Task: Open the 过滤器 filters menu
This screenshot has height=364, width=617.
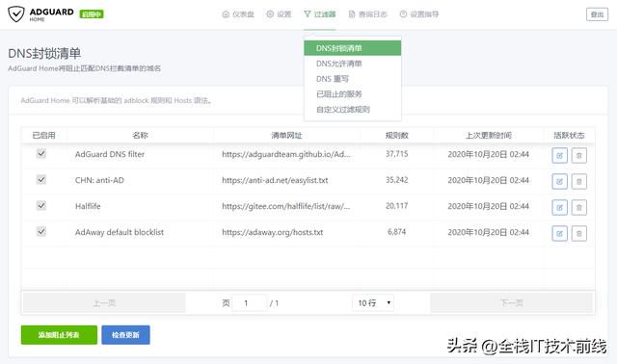Action: click(319, 14)
